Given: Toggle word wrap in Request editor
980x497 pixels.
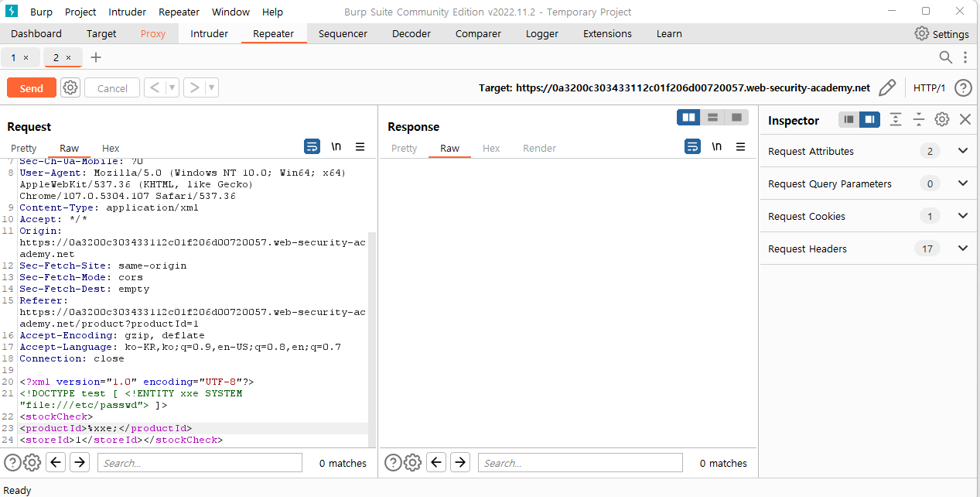Looking at the screenshot, I should [312, 146].
